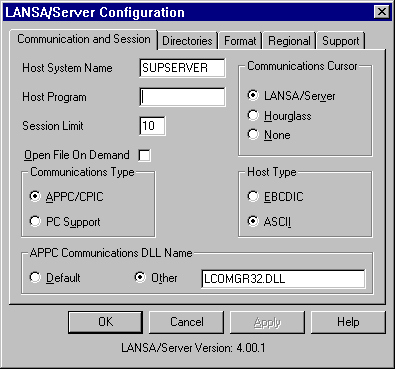
Task: Click the LCOMGR32.DLL name field
Action: (283, 279)
